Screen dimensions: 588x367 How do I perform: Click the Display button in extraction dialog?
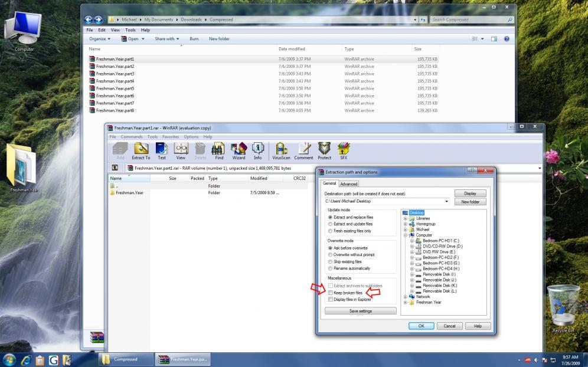471,194
